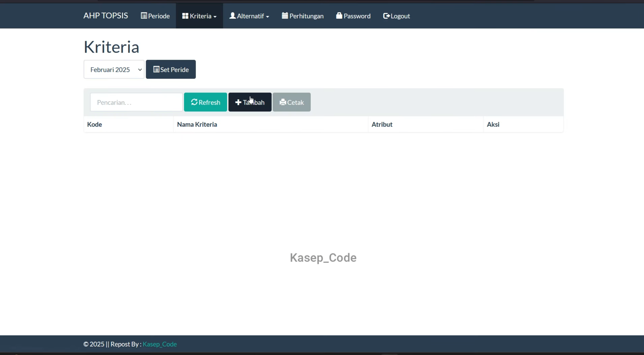644x355 pixels.
Task: Click the Kriteria page heading
Action: point(111,47)
